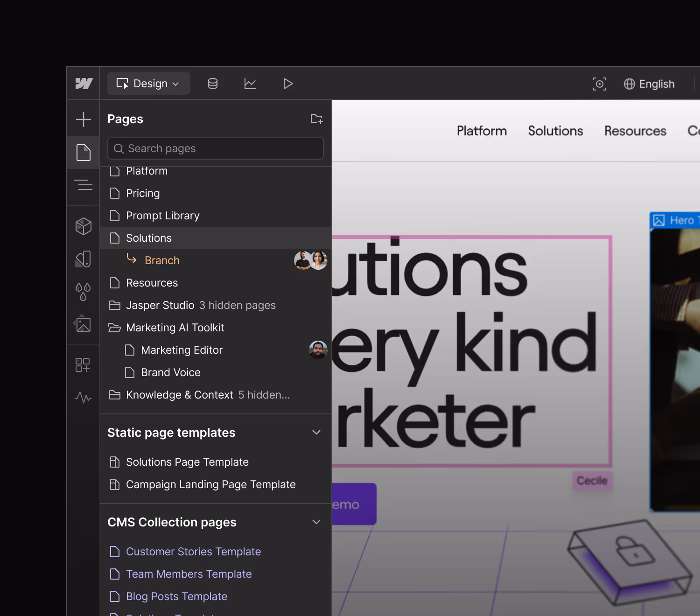
Task: Open the English locale selector
Action: pos(649,84)
